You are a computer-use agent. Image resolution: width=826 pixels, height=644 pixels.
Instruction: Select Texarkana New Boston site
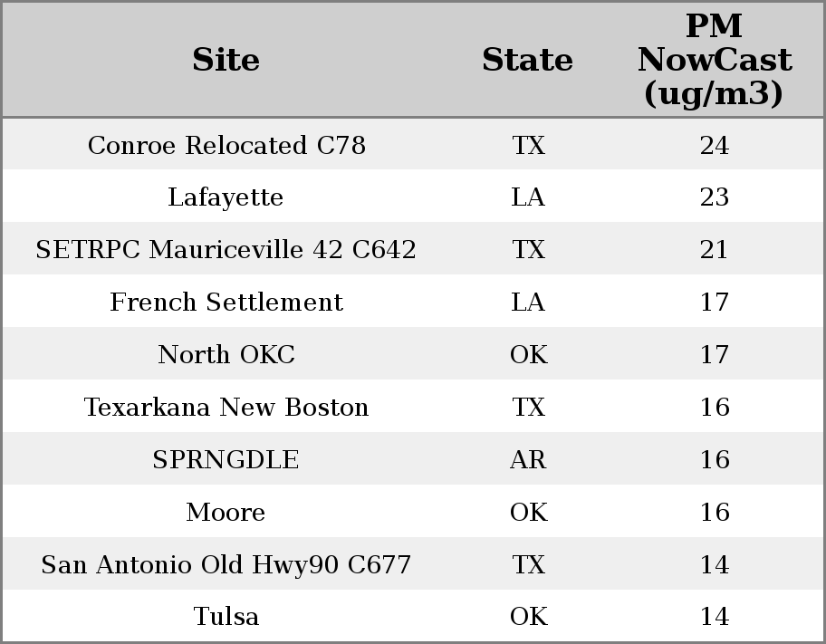226,408
